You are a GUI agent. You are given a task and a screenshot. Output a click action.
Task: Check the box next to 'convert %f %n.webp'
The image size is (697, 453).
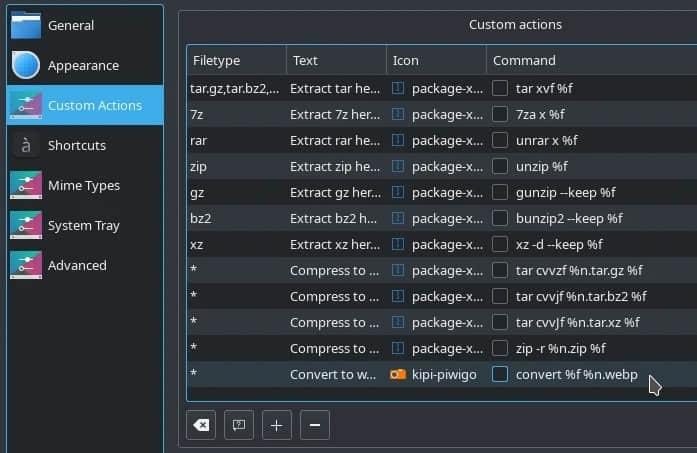tap(500, 374)
